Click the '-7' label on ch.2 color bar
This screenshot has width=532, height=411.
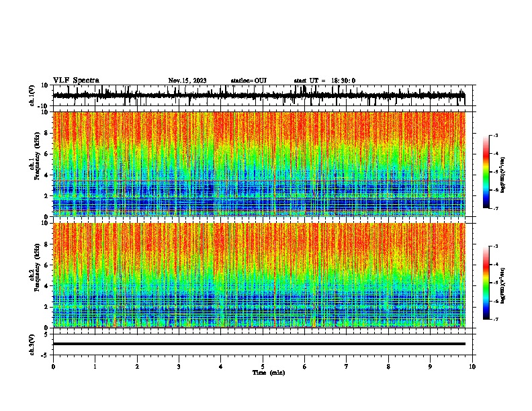tap(495, 320)
